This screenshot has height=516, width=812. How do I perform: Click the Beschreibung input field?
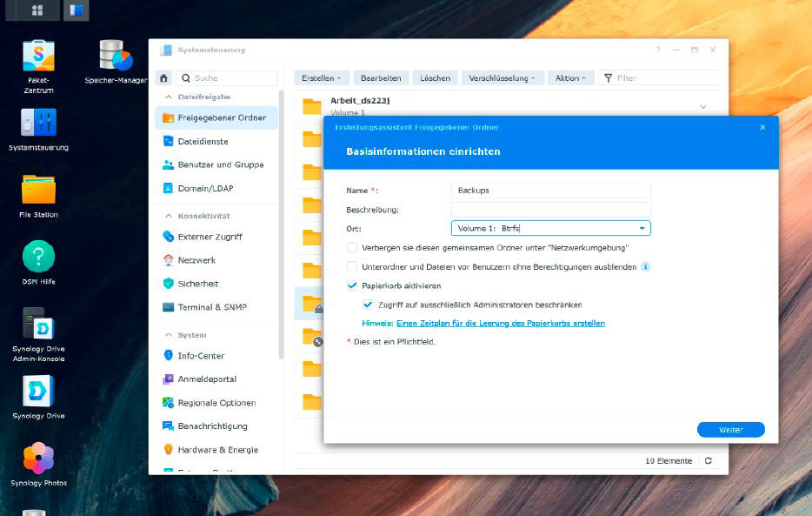548,207
